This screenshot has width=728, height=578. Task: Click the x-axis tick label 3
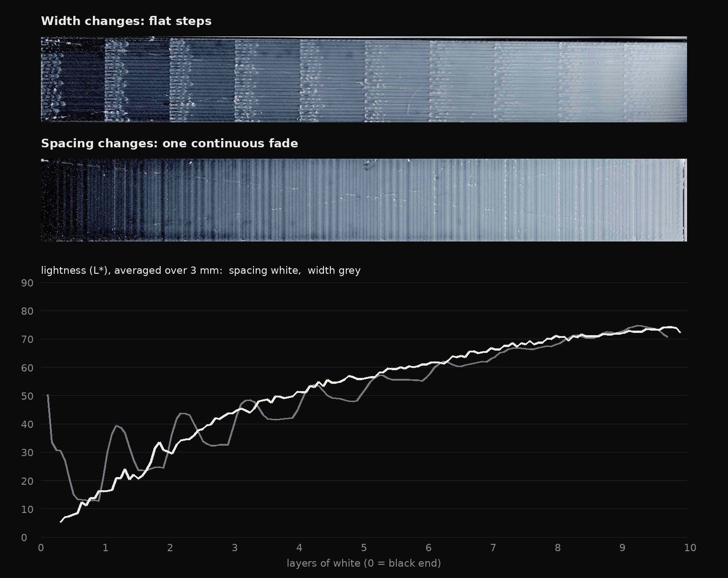(235, 548)
